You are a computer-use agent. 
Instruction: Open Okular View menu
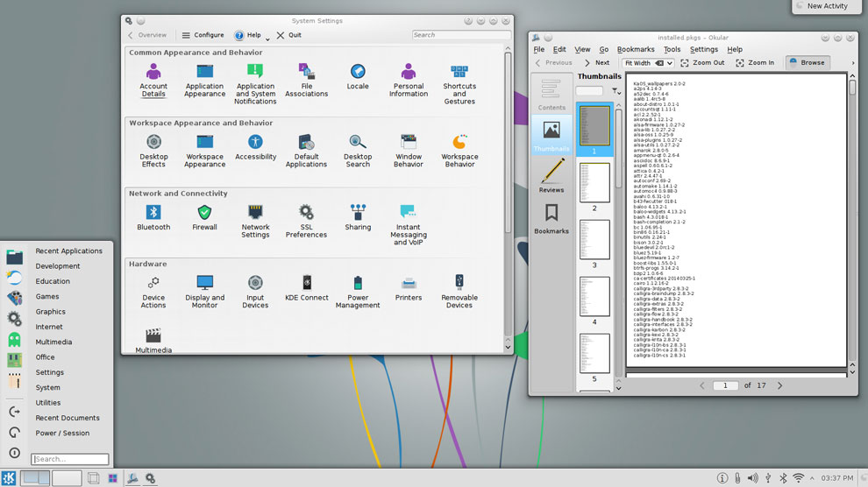[x=582, y=49]
